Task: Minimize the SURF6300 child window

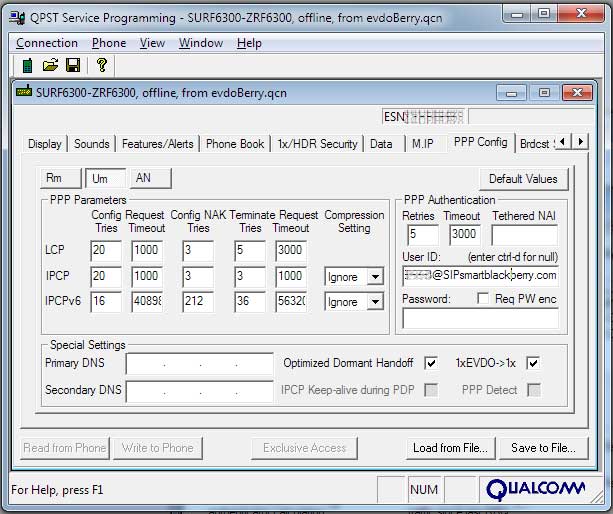Action: pyautogui.click(x=511, y=93)
